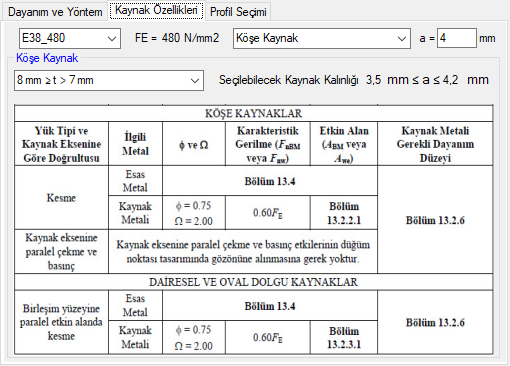This screenshot has height=366, width=510.
Task: Click the E38_480 combo box text
Action: point(43,38)
